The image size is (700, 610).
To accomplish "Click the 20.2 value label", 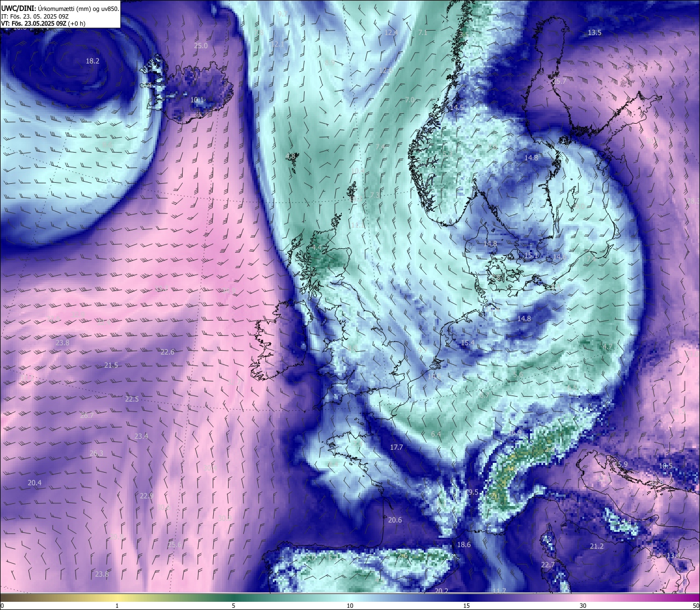I will tap(441, 590).
